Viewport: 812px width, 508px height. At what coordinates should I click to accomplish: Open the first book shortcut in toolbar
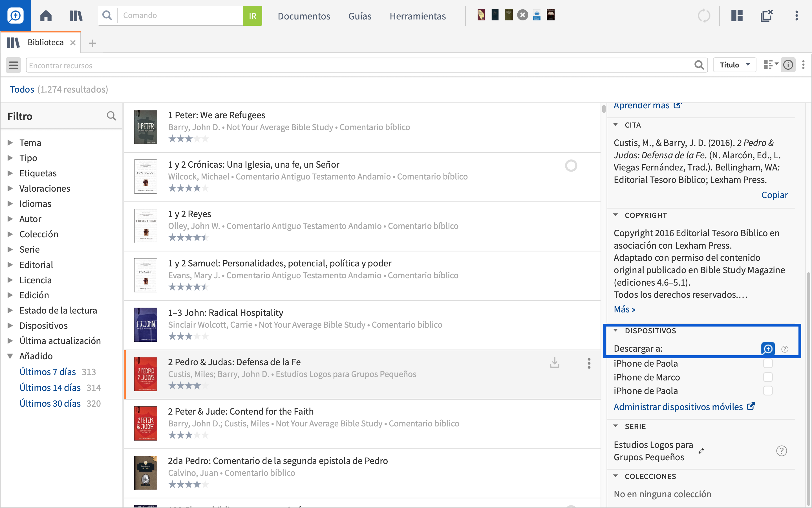click(x=481, y=15)
